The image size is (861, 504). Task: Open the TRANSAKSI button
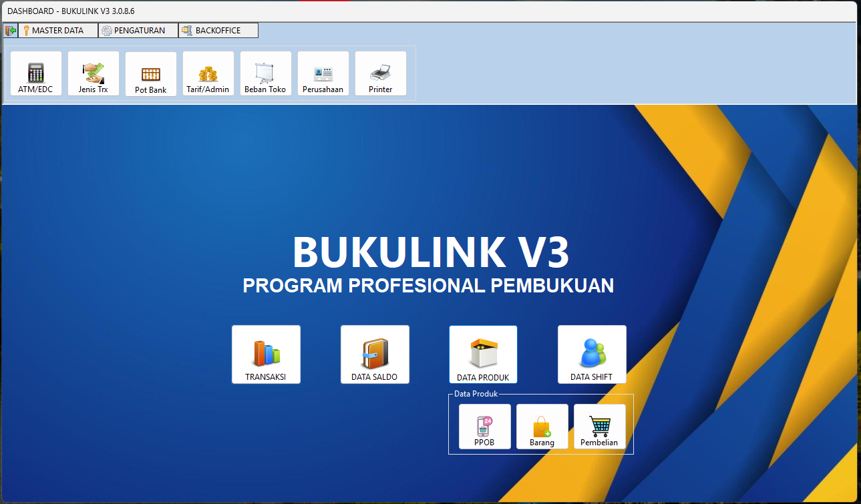(x=266, y=354)
